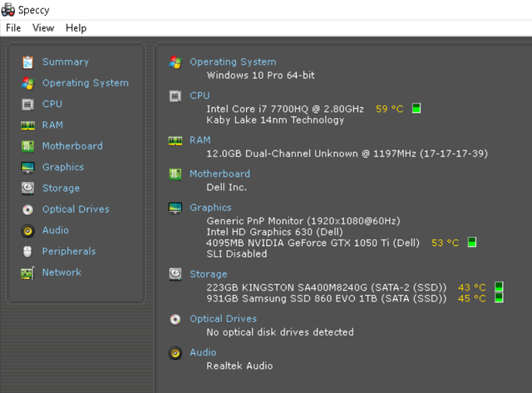This screenshot has width=532, height=393.
Task: Click the green CPU temperature indicator
Action: tap(416, 109)
